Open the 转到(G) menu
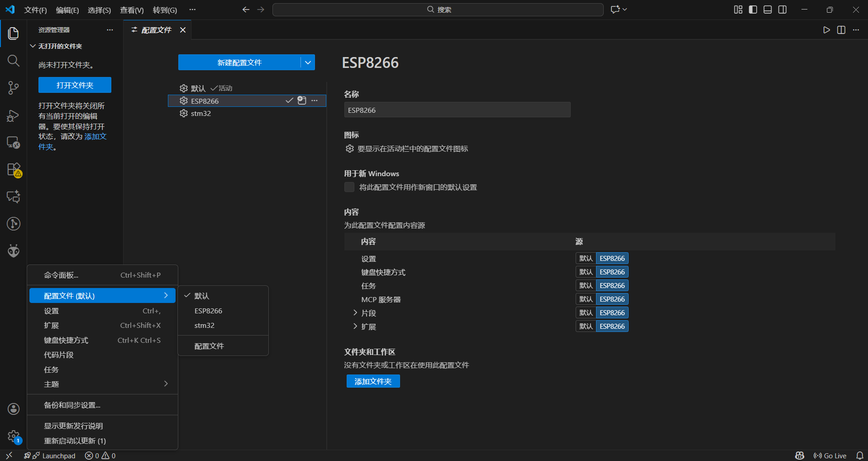This screenshot has height=461, width=868. [165, 10]
